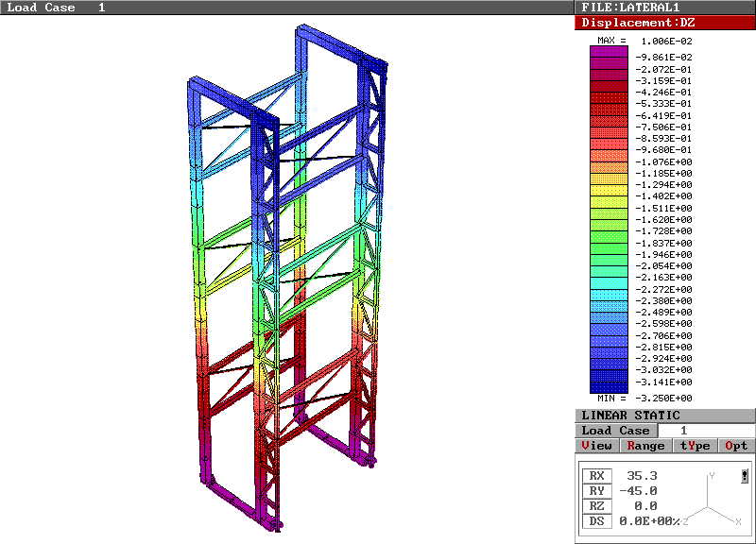Open the Range menu
Viewport: 756px width, 544px height.
pos(645,446)
